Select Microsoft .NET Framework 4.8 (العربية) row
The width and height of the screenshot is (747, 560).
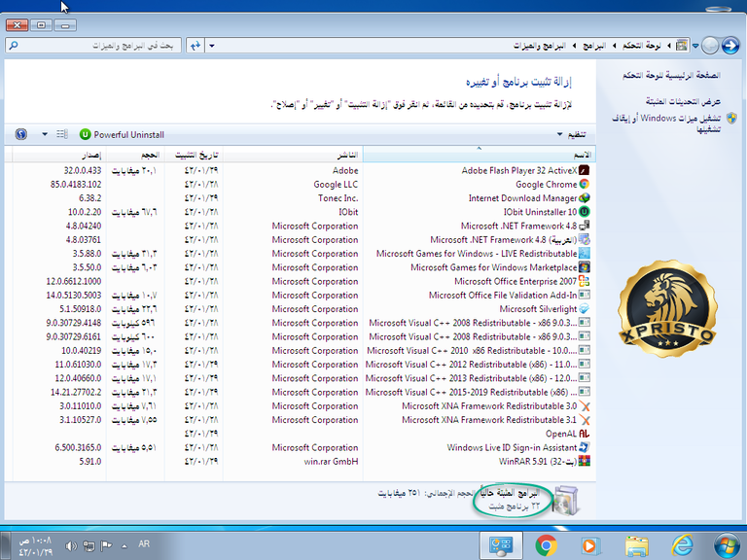tap(302, 239)
